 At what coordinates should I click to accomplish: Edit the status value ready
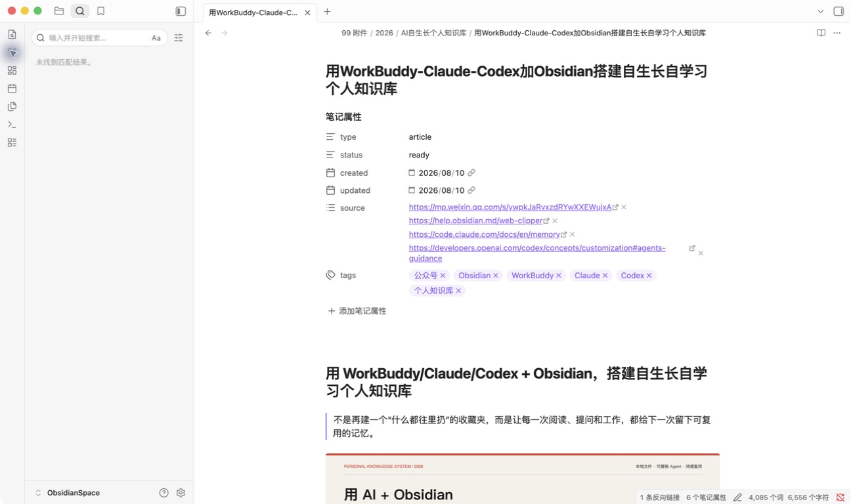click(x=419, y=155)
